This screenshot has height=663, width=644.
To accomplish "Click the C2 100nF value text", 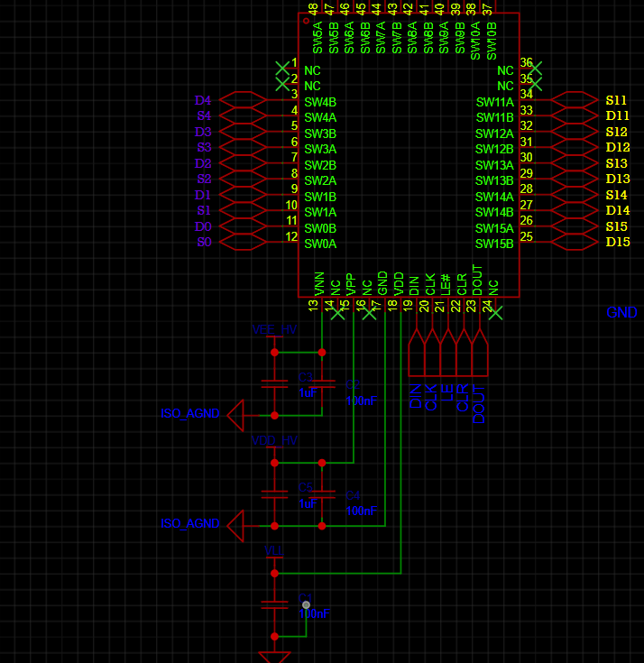I will (361, 401).
